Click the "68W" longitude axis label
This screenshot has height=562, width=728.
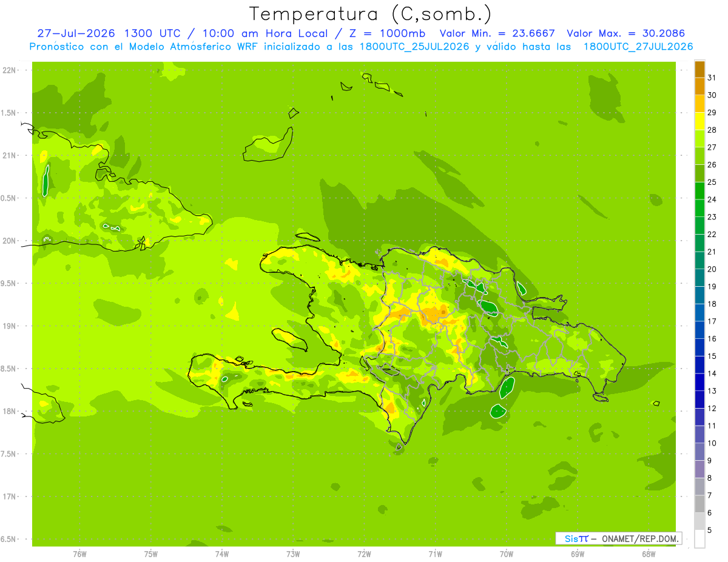pos(649,554)
